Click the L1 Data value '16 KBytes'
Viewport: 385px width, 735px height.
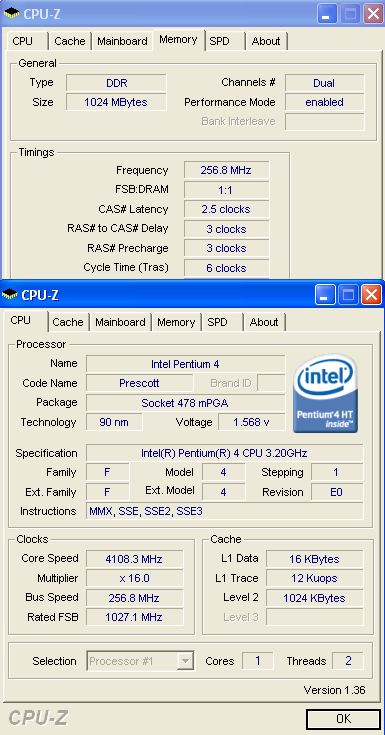315,559
